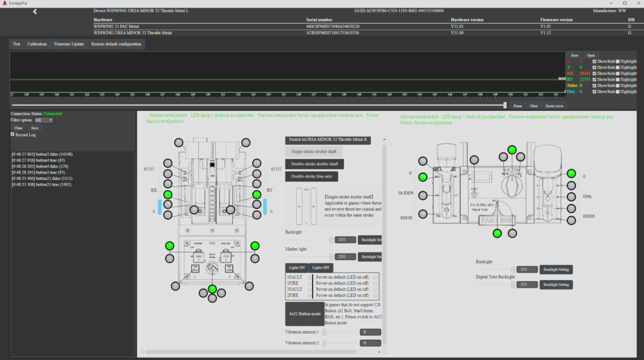Click the back arrow icon
This screenshot has height=360, width=644.
click(35, 11)
